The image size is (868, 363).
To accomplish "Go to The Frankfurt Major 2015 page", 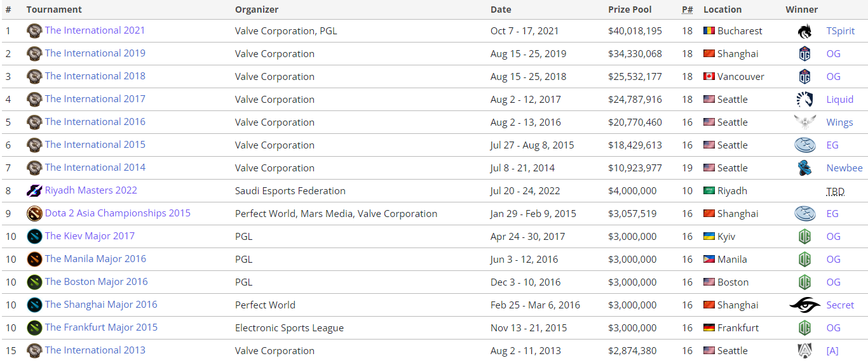I will 101,327.
